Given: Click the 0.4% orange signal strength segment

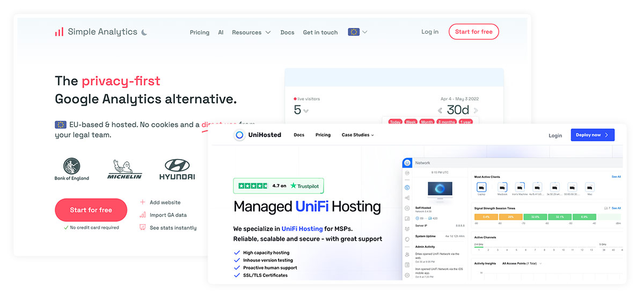Looking at the screenshot, I should click(486, 216).
